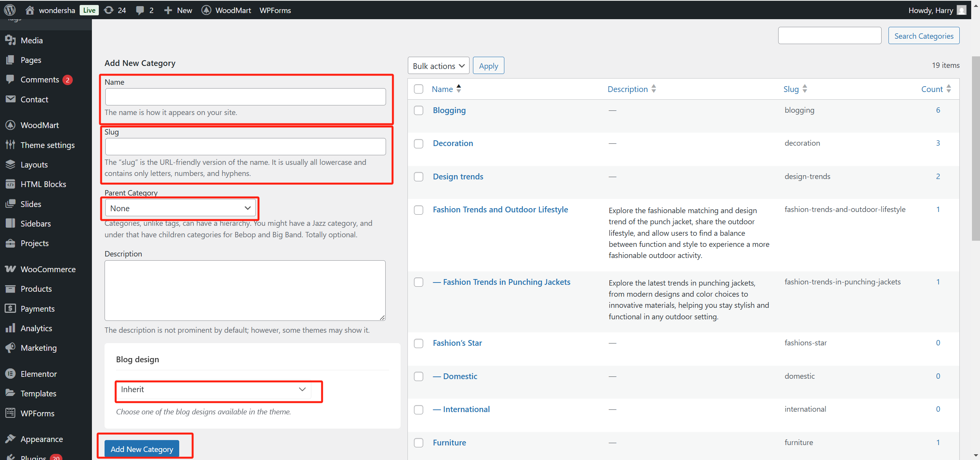The width and height of the screenshot is (980, 460).
Task: Click the Add New Category button
Action: click(x=142, y=449)
